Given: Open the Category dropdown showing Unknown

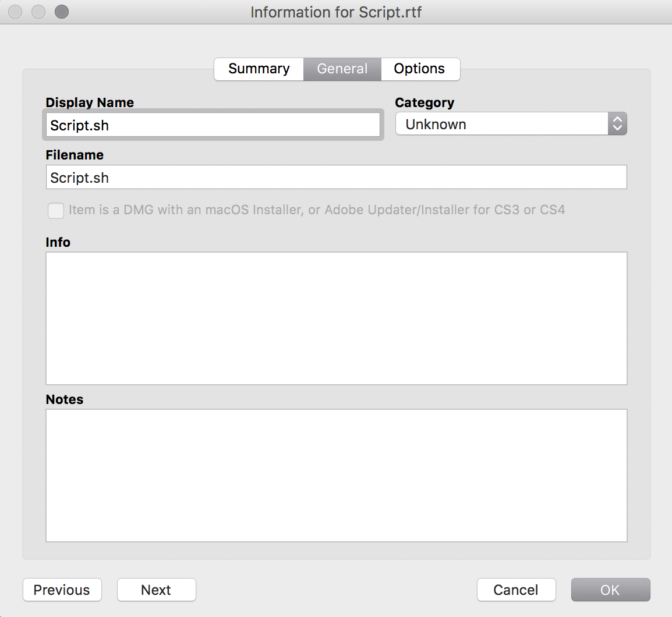Looking at the screenshot, I should coord(511,124).
